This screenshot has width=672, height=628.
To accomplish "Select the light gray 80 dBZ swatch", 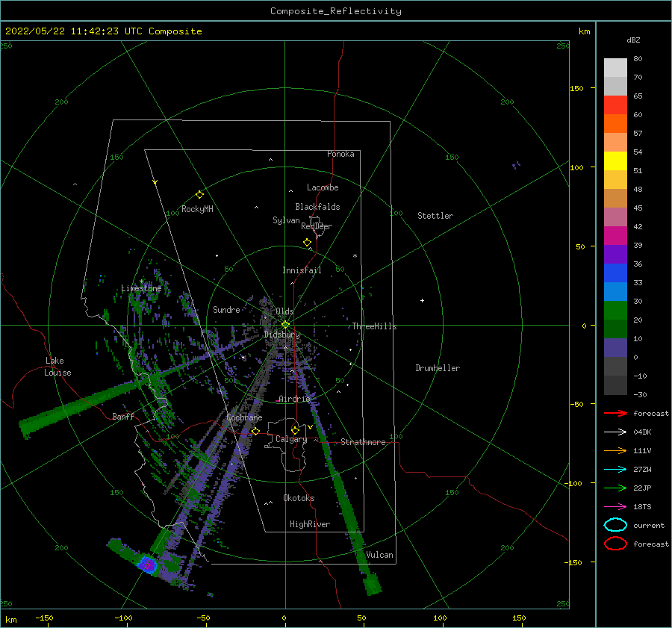I will point(615,68).
